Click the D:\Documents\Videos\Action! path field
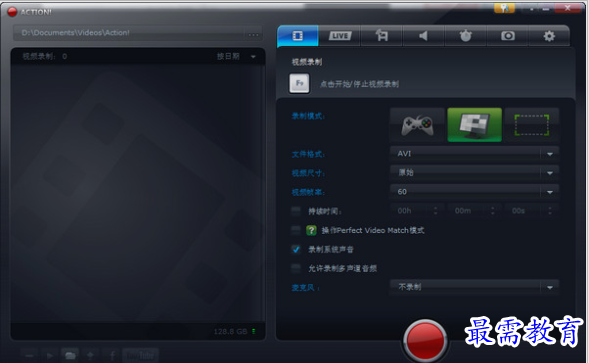Viewport: 589px width, 363px height. 130,33
